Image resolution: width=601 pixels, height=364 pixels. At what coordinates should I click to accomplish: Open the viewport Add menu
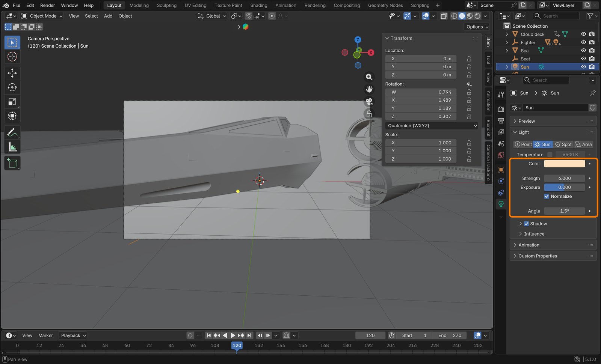click(x=108, y=16)
